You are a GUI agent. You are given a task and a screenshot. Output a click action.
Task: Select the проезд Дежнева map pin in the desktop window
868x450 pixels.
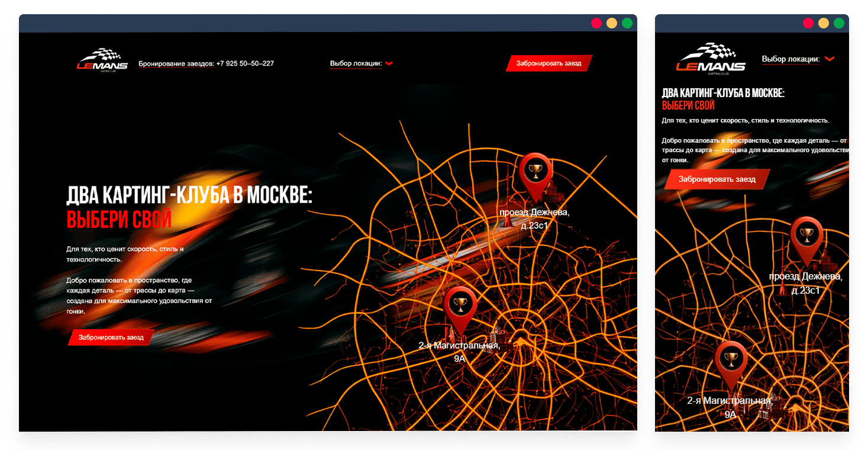coord(535,177)
